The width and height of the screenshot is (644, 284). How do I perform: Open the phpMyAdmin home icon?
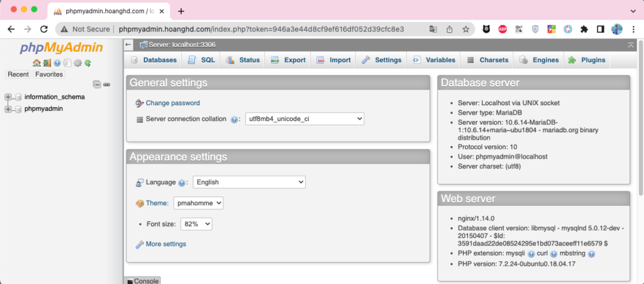[36, 63]
